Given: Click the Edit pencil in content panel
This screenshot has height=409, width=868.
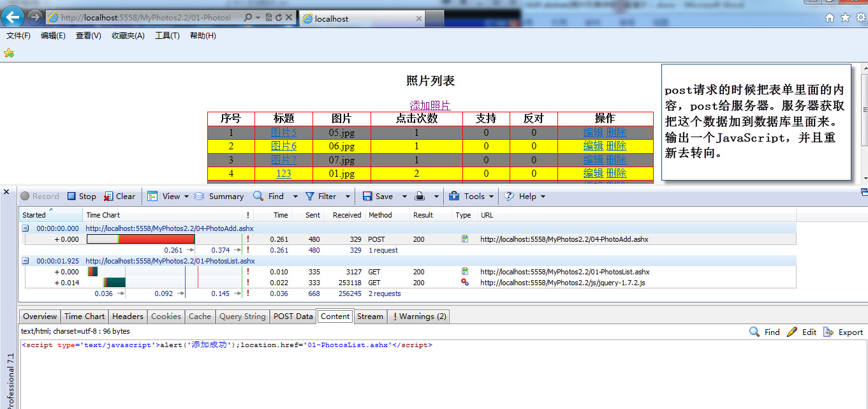Looking at the screenshot, I should [x=802, y=332].
